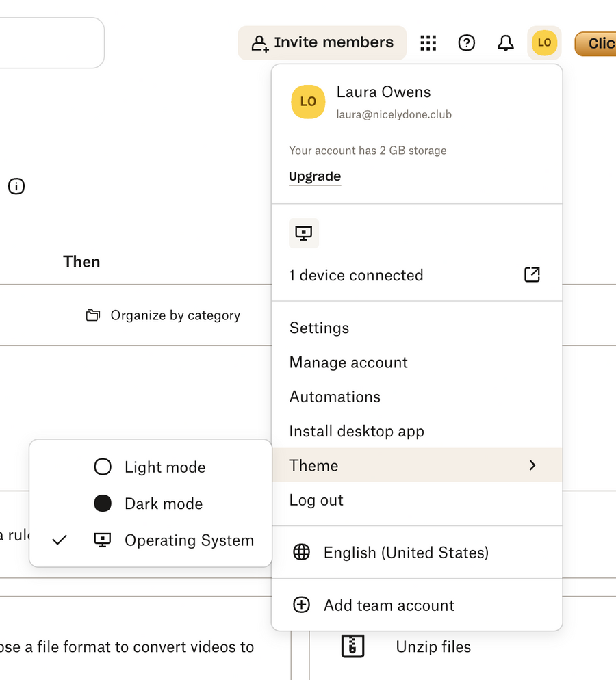Open Settings from the account menu
Image resolution: width=616 pixels, height=680 pixels.
(x=319, y=328)
